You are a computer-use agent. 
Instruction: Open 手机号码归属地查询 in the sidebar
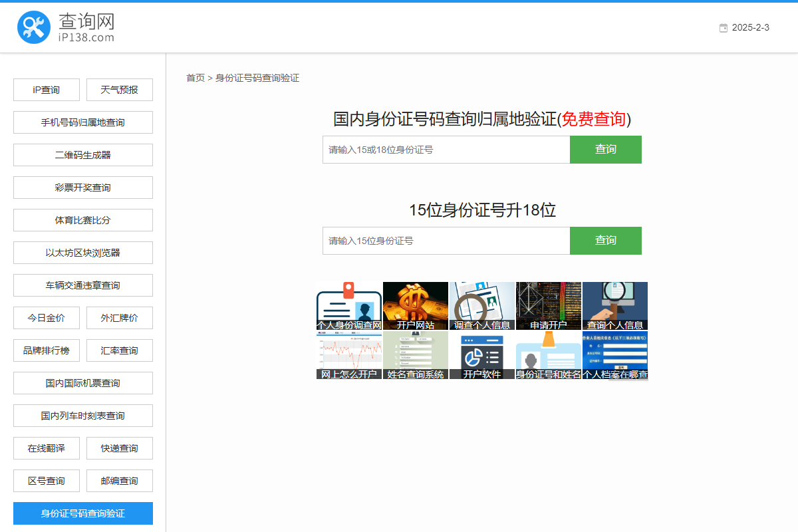click(83, 122)
